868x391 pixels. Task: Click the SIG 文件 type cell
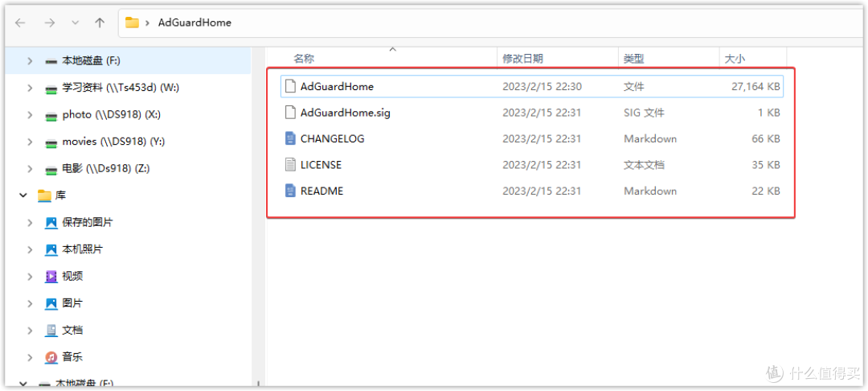click(x=645, y=113)
